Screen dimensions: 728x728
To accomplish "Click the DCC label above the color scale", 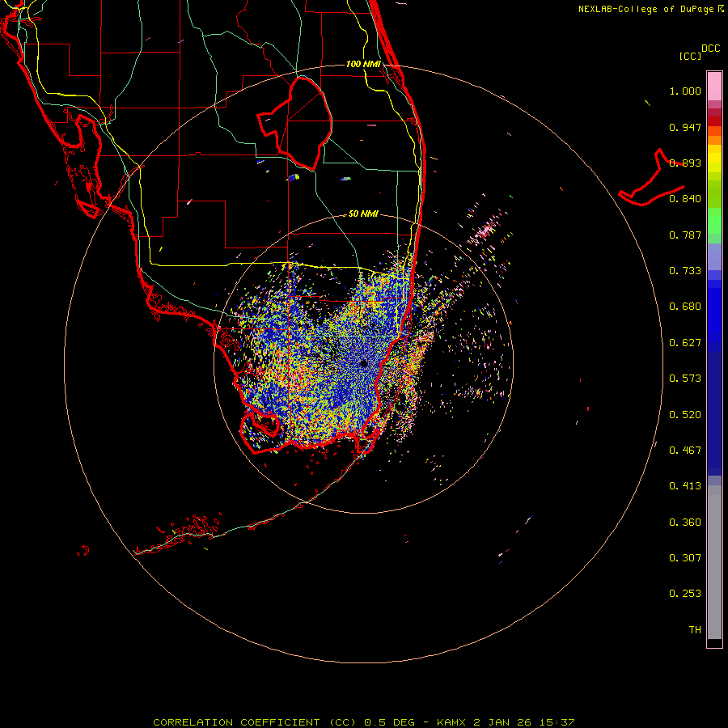I will tap(711, 49).
